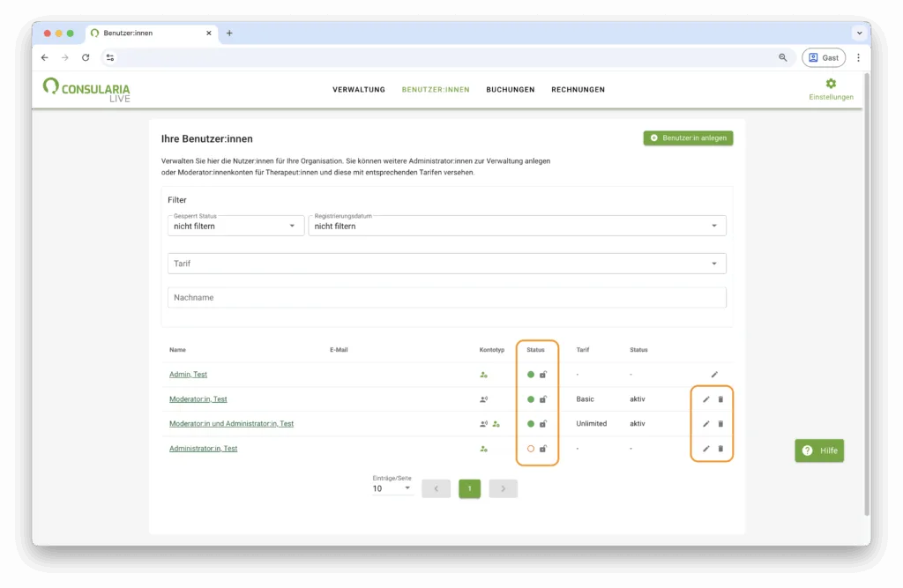Toggle lock icon for Administrator:in, Test
The width and height of the screenshot is (903, 588).
click(543, 449)
